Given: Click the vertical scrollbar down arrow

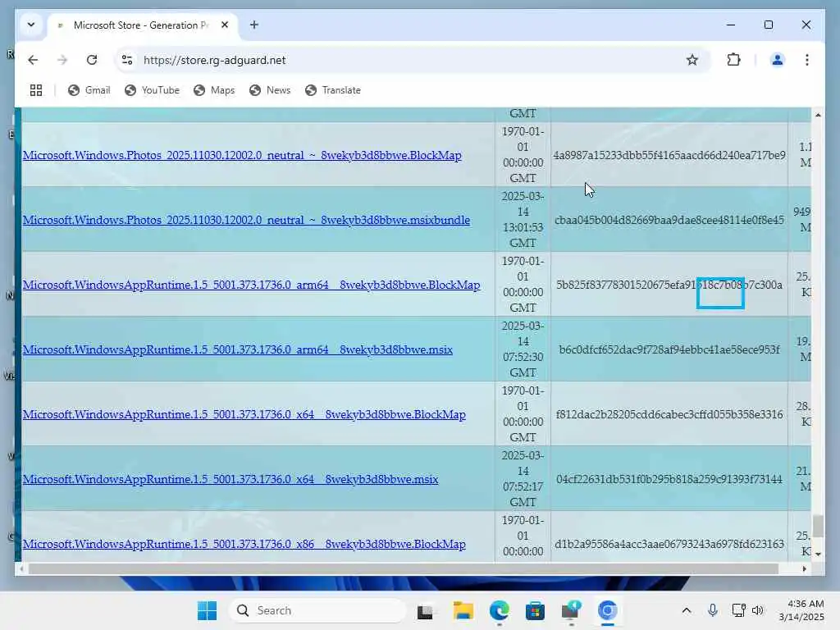Looking at the screenshot, I should pyautogui.click(x=818, y=554).
